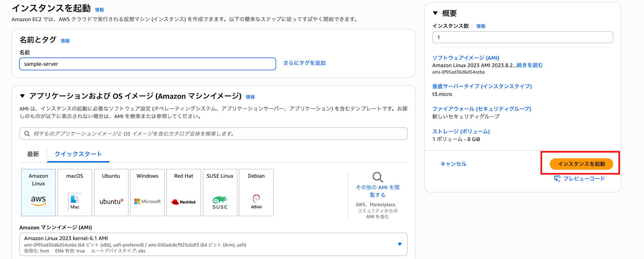This screenshot has height=259, width=644.
Task: Click 続きを読む link in summary
Action: (x=530, y=65)
